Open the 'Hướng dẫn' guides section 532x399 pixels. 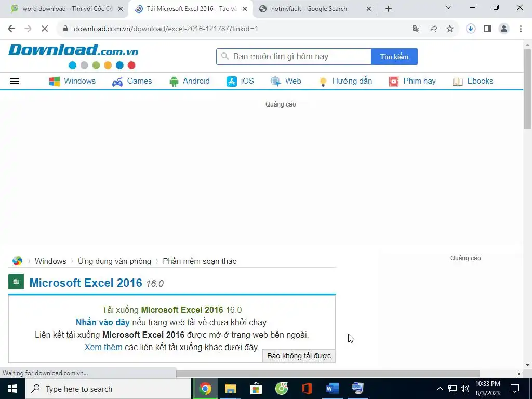[345, 81]
